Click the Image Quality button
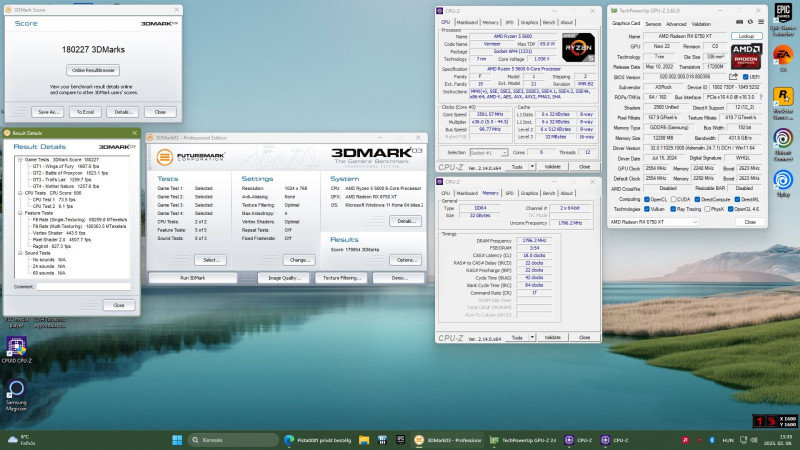This screenshot has width=800, height=450. point(284,278)
